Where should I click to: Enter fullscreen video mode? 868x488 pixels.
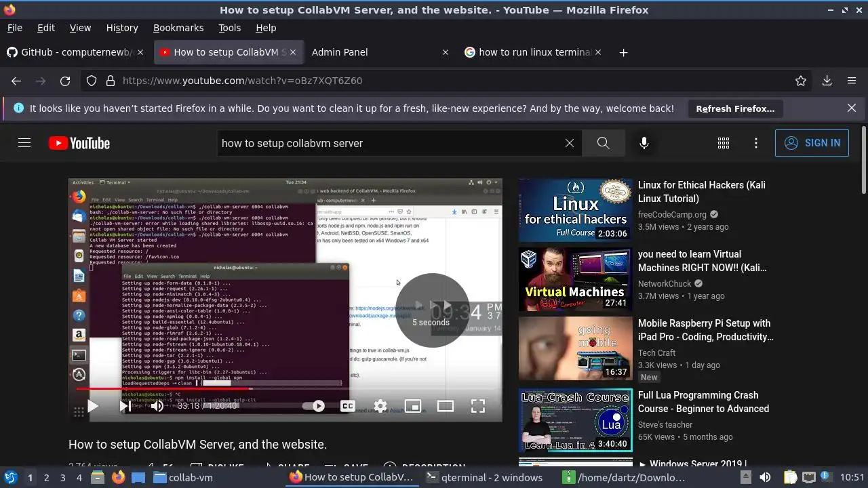coord(478,406)
